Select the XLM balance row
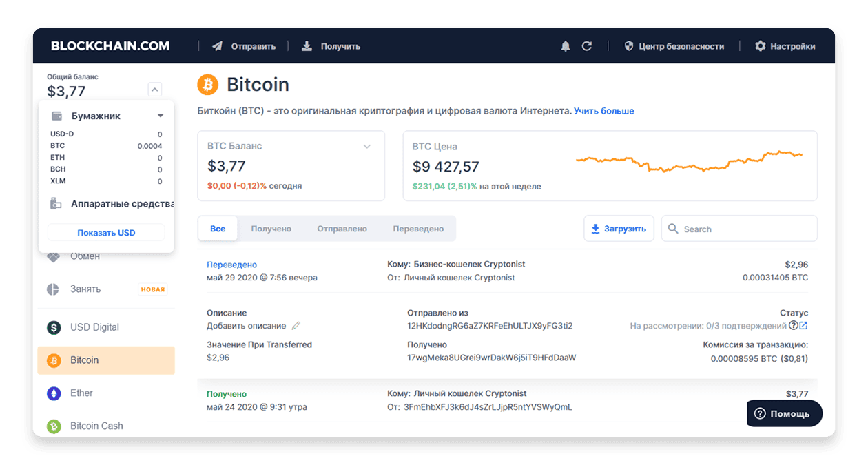868x465 pixels. tap(106, 181)
